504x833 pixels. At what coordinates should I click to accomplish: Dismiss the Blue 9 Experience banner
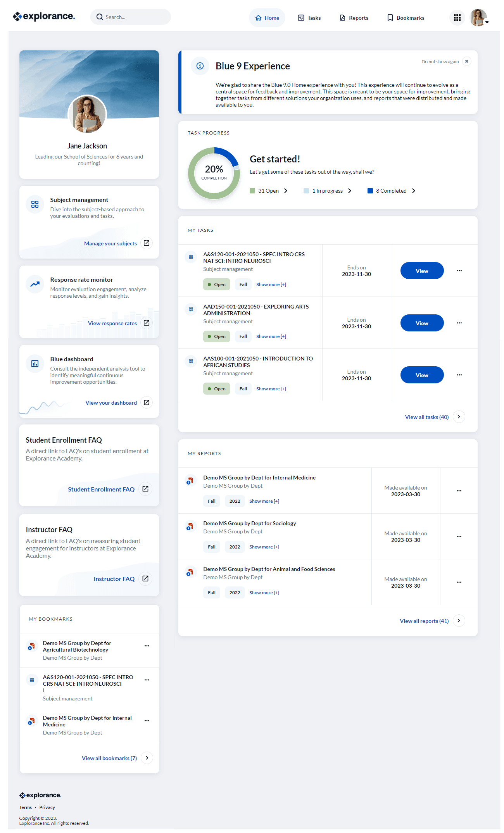click(x=467, y=61)
